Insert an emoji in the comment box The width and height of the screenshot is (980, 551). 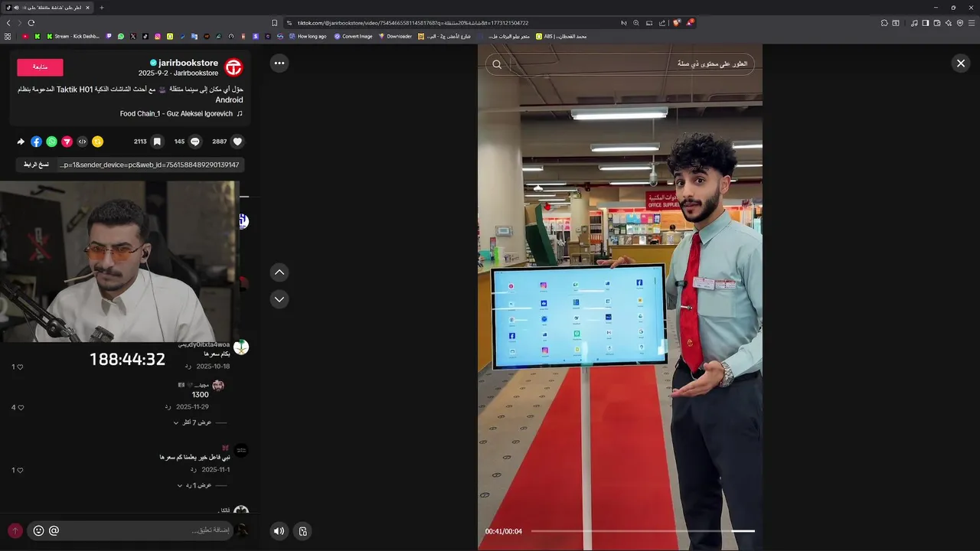click(x=38, y=530)
